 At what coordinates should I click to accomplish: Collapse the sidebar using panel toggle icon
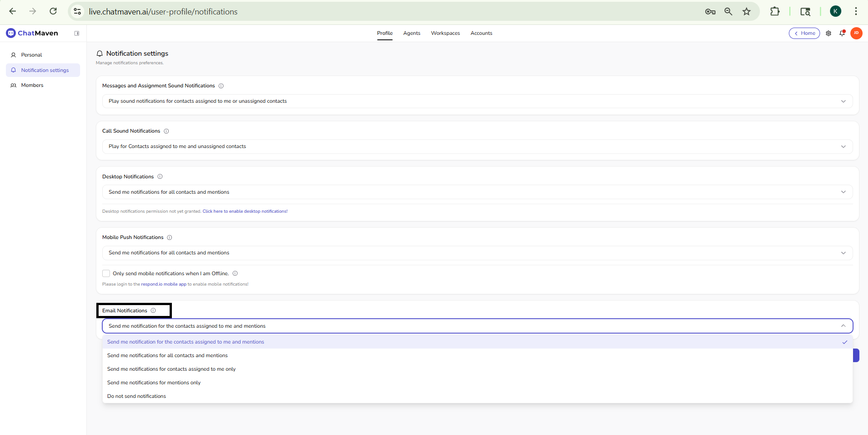tap(77, 33)
